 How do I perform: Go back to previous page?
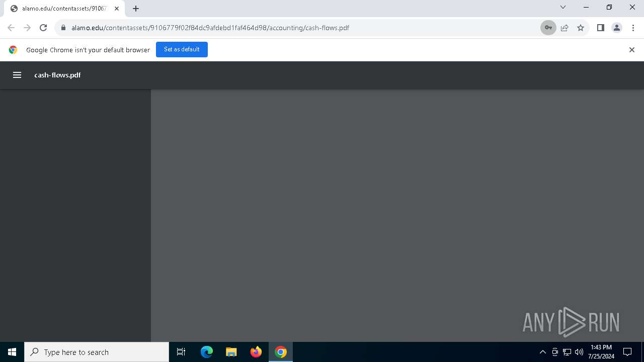coord(11,28)
